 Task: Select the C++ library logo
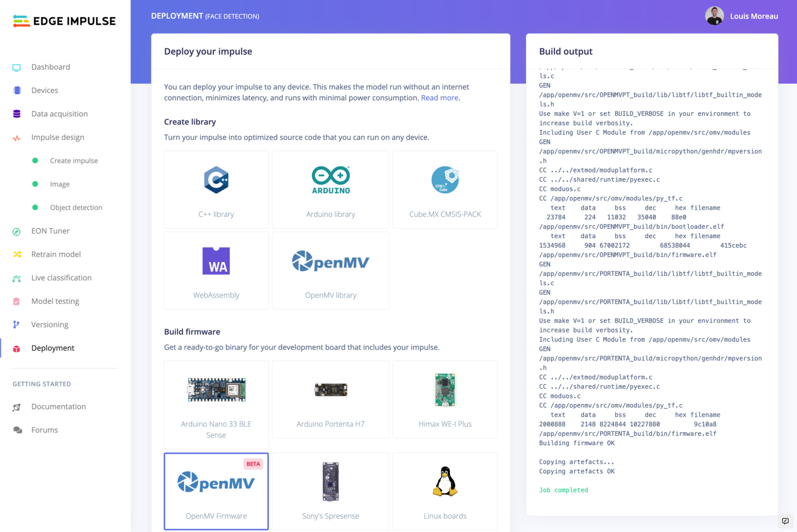click(216, 180)
